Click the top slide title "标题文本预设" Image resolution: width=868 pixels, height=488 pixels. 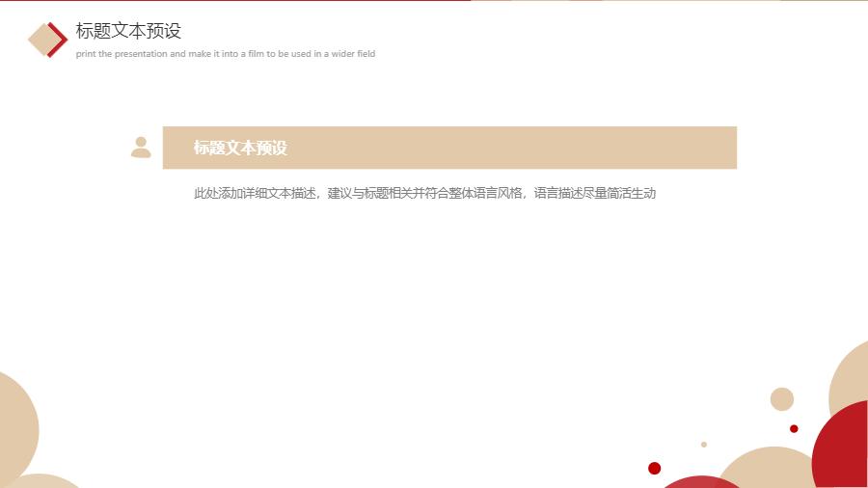pos(128,31)
